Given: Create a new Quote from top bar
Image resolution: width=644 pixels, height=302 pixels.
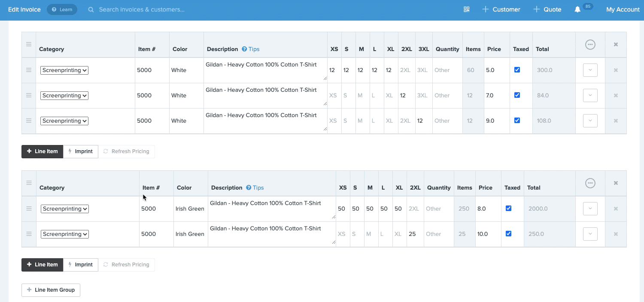Looking at the screenshot, I should pyautogui.click(x=547, y=9).
